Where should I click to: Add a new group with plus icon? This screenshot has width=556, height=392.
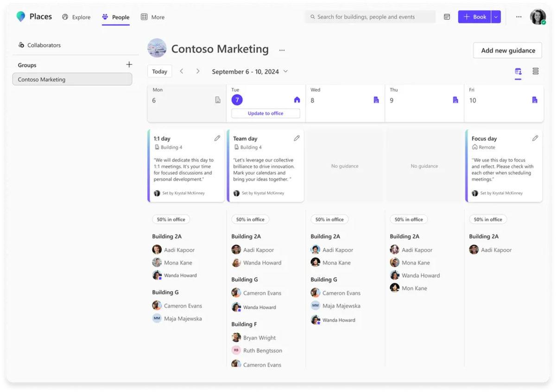129,65
